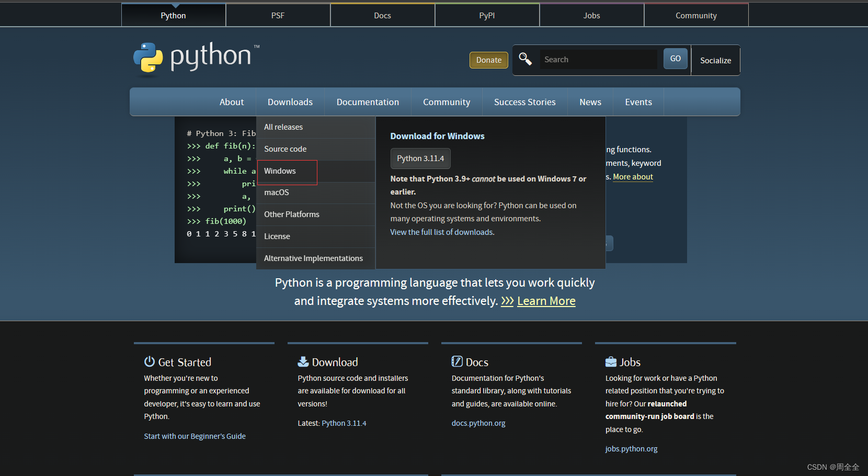
Task: Click View the full list of downloads
Action: point(442,232)
